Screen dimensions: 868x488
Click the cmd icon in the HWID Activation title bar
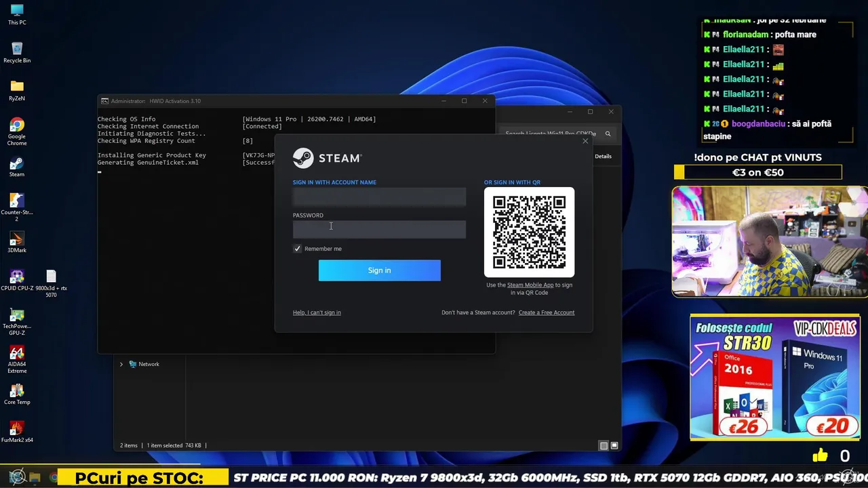pos(104,101)
